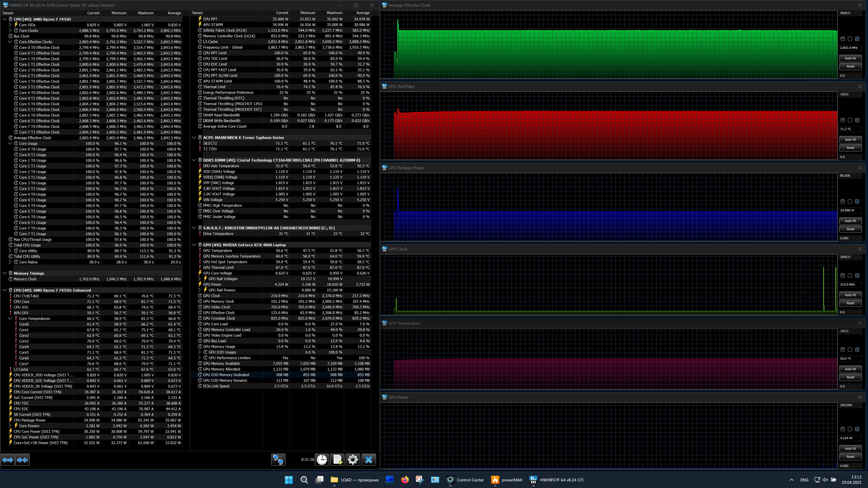Expand GPU Rail Powers sub-items
The image size is (868, 488).
(x=199, y=290)
